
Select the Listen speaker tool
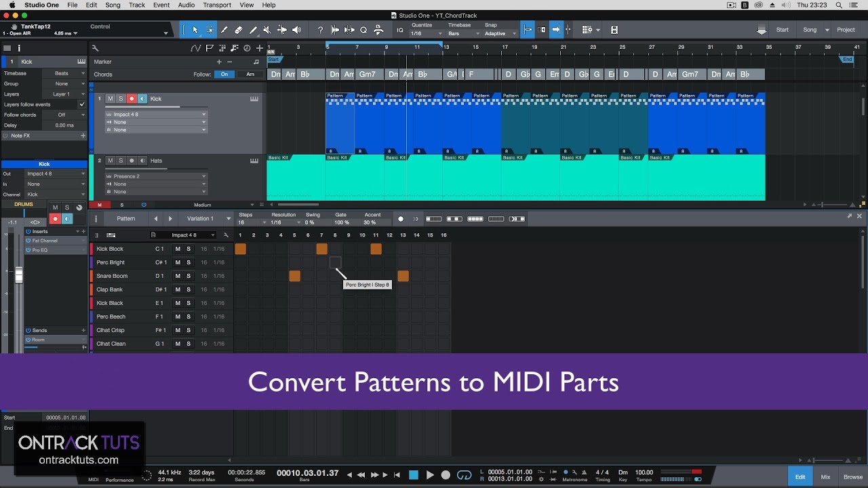tap(296, 30)
